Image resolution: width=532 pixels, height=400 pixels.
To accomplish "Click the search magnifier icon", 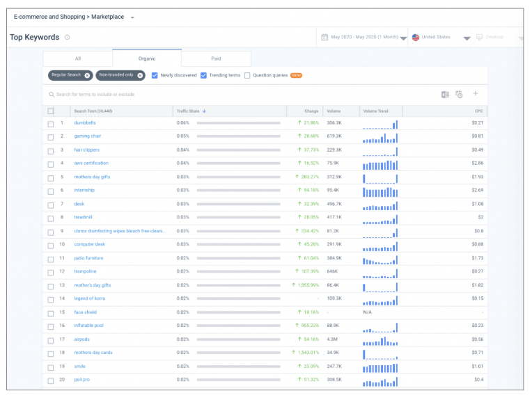I will (52, 95).
